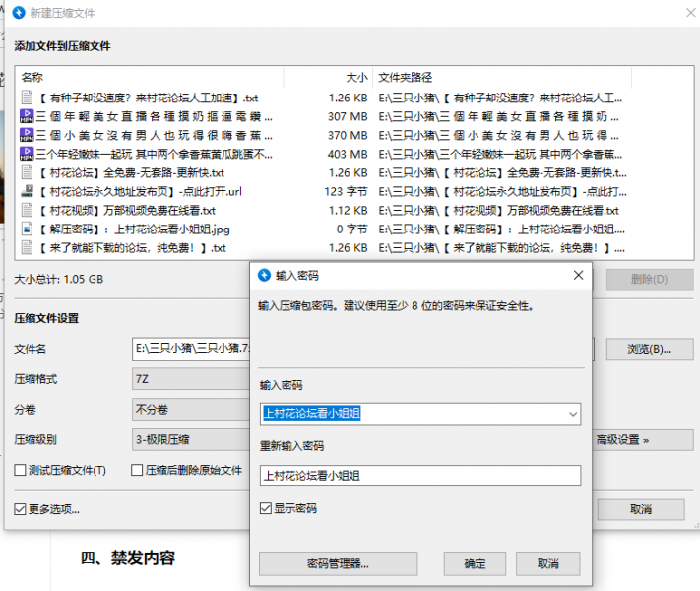Click the 大小 column header

(356, 77)
